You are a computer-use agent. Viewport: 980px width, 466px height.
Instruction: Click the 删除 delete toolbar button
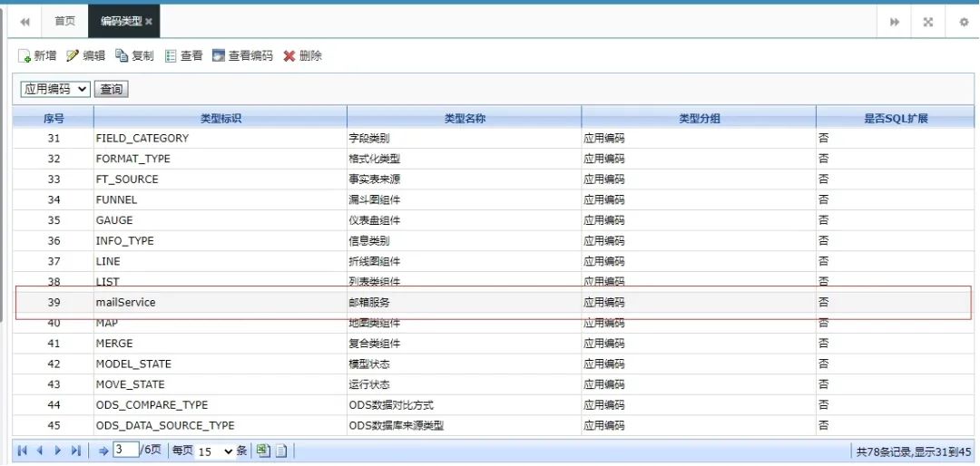click(x=302, y=55)
